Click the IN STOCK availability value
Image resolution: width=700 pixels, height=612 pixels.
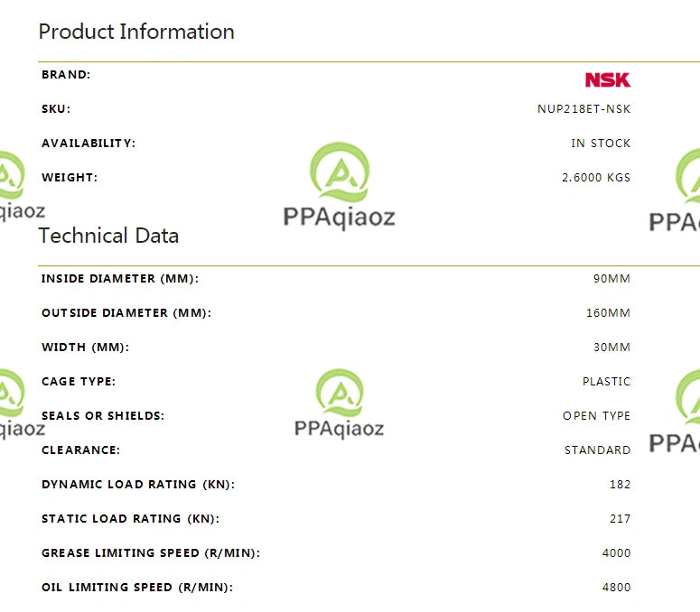click(x=601, y=144)
